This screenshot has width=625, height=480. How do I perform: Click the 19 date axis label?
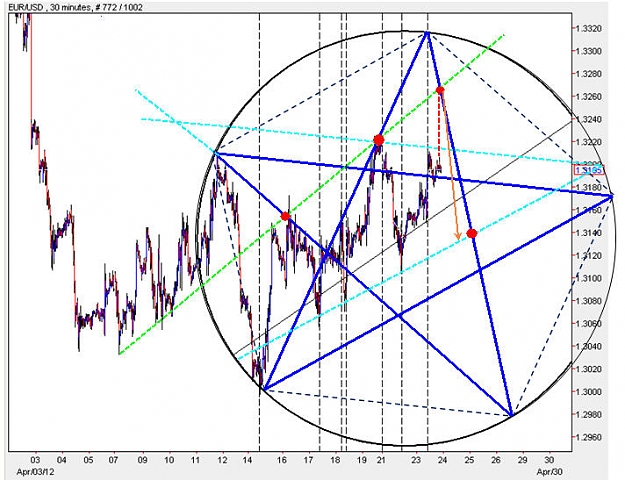pyautogui.click(x=362, y=460)
